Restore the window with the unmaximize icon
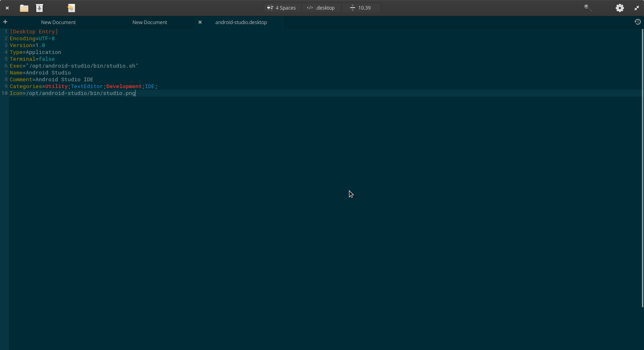 (637, 8)
